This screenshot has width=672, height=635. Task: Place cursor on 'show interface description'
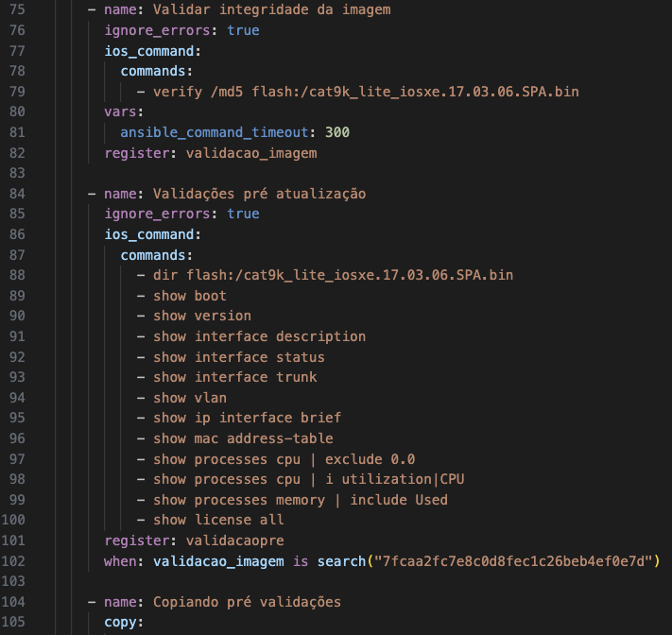pos(260,336)
